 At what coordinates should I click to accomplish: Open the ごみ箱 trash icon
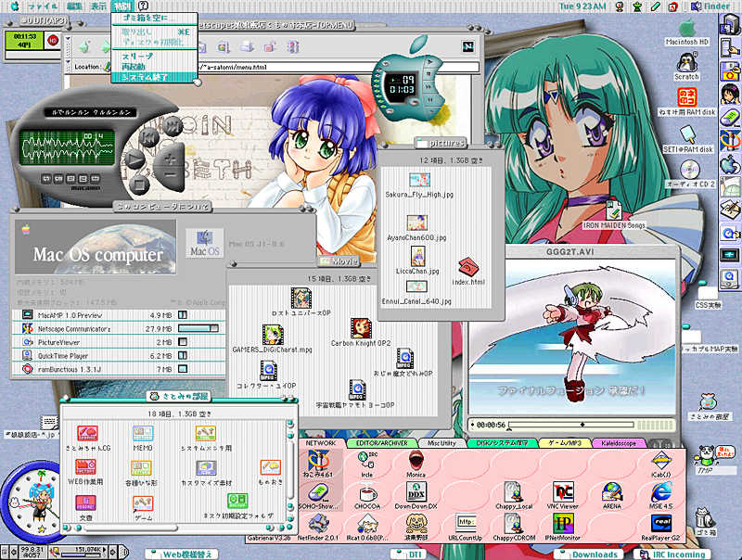pyautogui.click(x=704, y=518)
